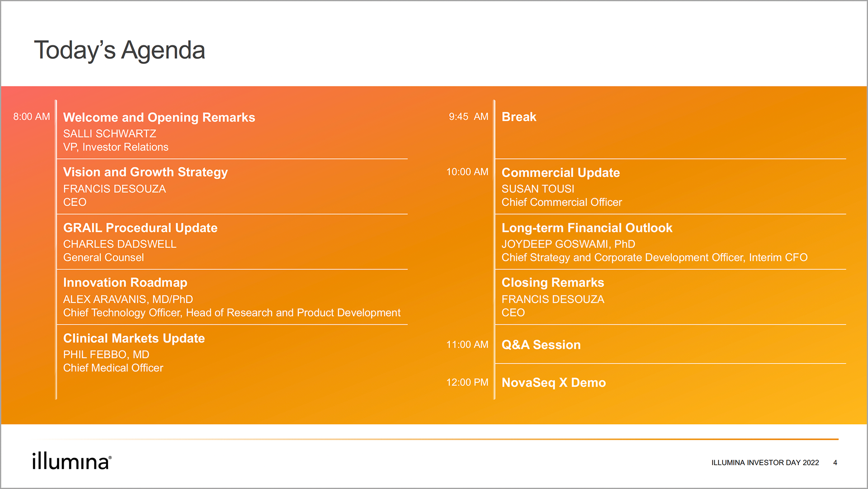868x489 pixels.
Task: Click the Illumina Investor Day 2022 footer
Action: point(765,462)
